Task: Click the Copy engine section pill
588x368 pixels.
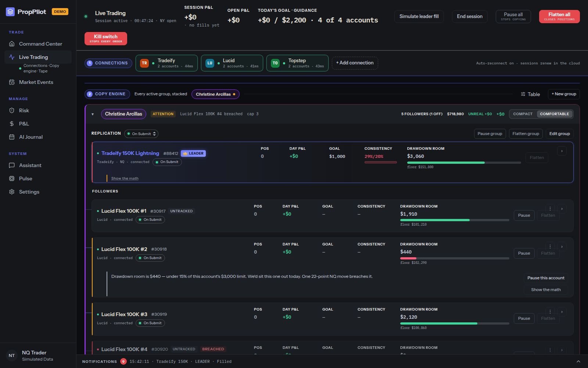Action: pos(107,94)
